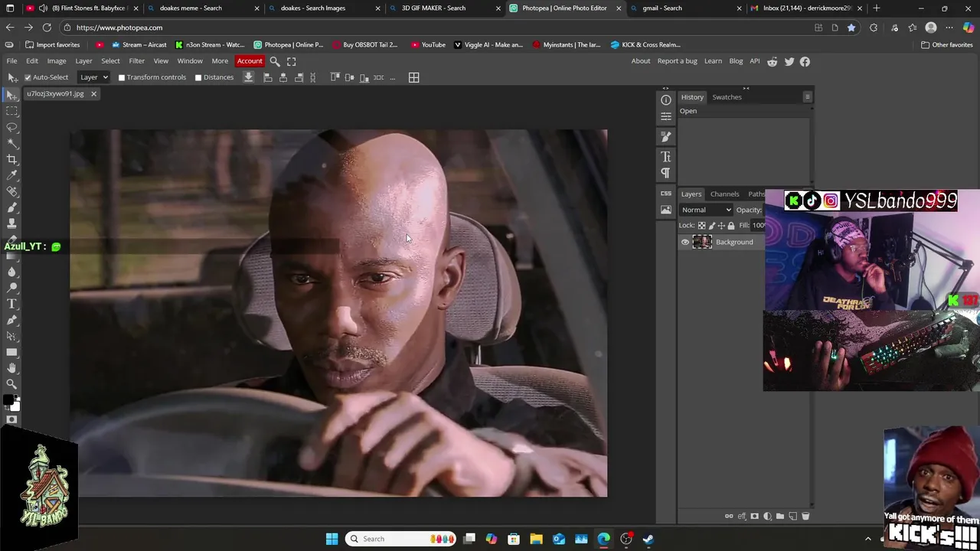
Task: Hide the Background layer
Action: pyautogui.click(x=685, y=242)
